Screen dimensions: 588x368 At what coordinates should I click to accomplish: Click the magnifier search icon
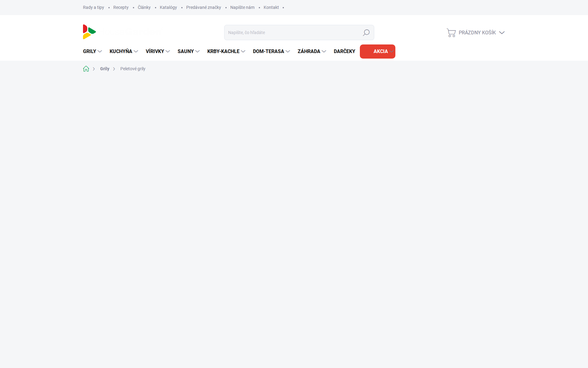click(366, 33)
